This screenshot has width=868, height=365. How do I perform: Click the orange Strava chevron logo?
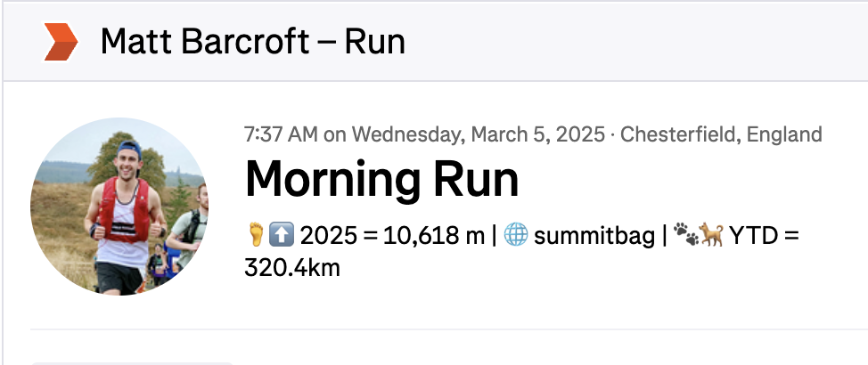coord(61,42)
